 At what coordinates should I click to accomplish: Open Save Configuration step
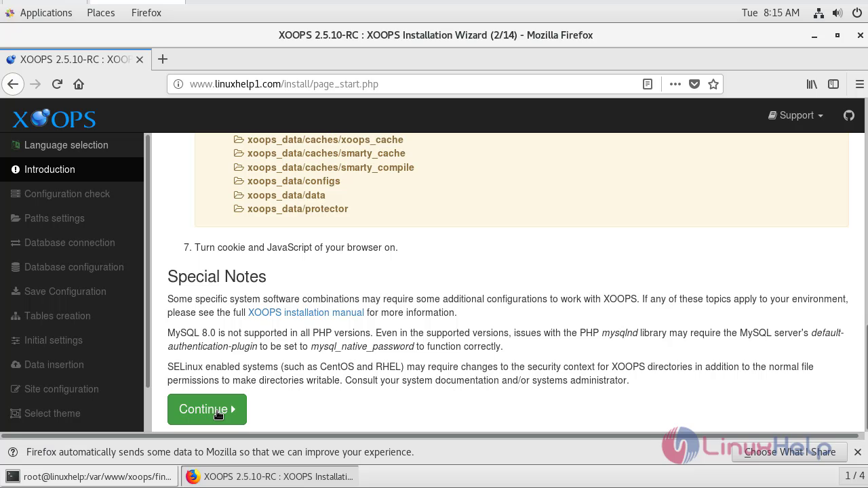click(x=72, y=291)
